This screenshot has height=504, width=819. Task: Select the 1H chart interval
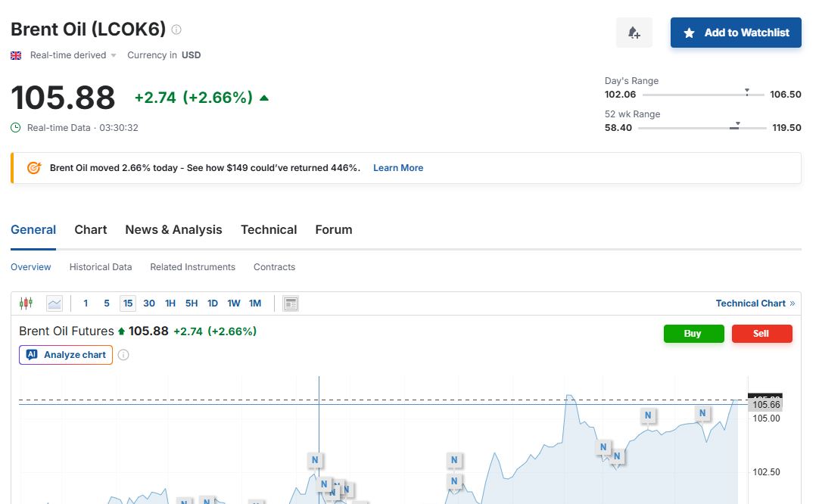tap(170, 303)
